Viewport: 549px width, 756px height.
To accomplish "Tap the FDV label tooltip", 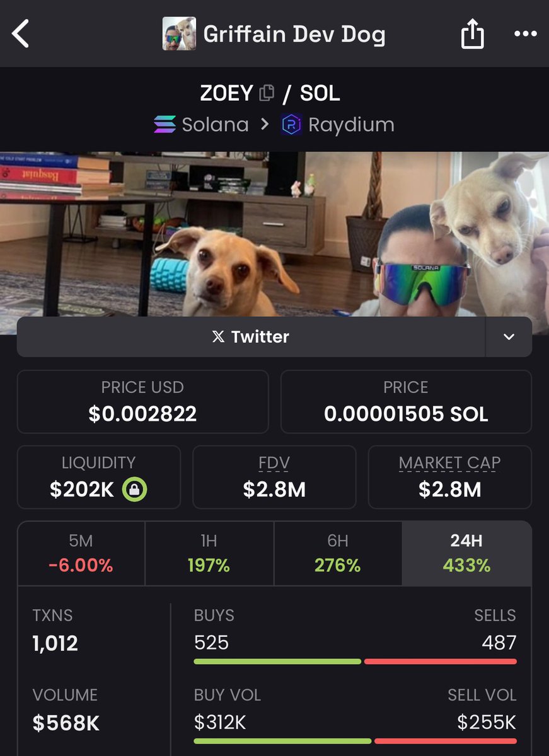I will (274, 463).
